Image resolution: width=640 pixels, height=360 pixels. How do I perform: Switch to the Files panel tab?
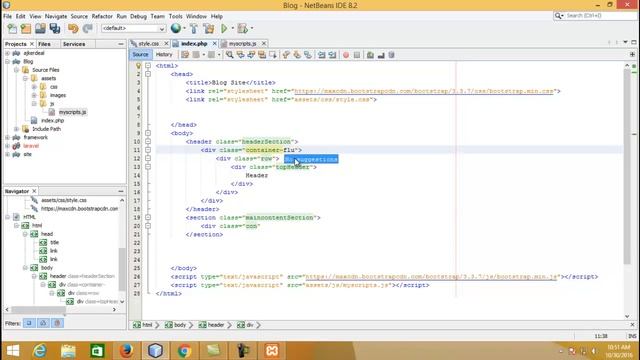click(44, 44)
